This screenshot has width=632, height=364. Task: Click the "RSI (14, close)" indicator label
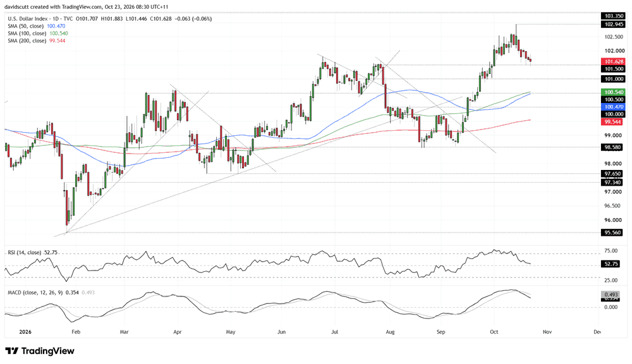coord(25,252)
